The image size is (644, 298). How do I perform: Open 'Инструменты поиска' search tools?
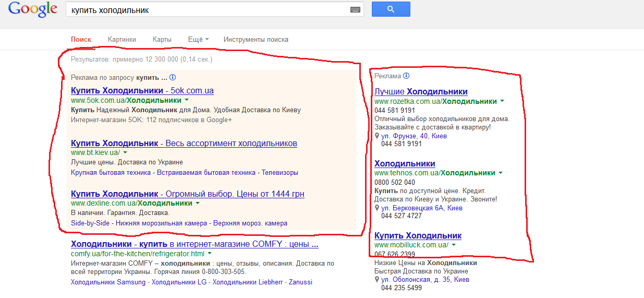[256, 40]
